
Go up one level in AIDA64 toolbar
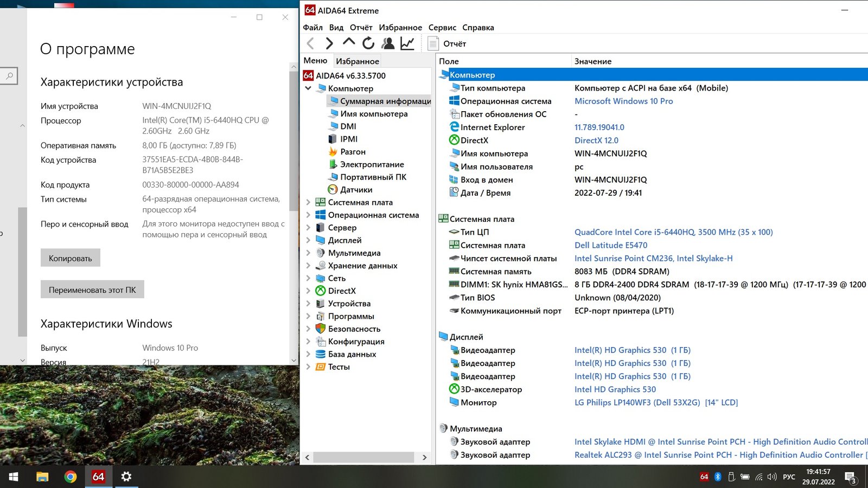[x=349, y=43]
